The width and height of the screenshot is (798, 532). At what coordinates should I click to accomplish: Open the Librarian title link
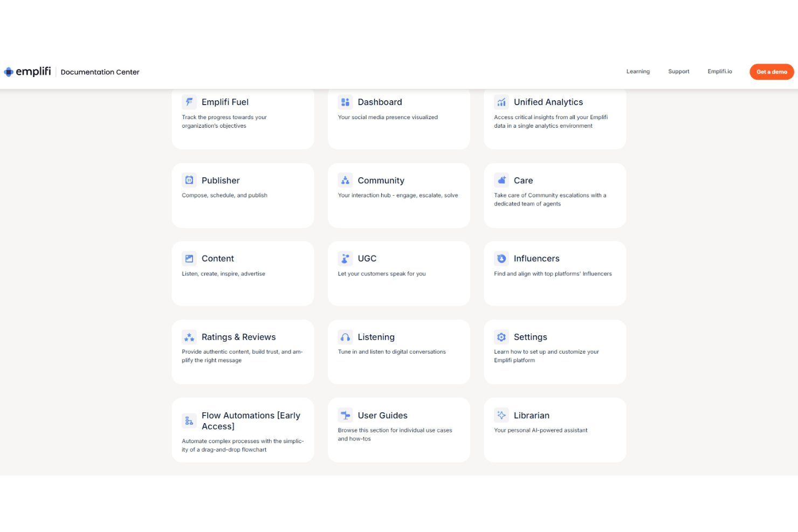[532, 416]
